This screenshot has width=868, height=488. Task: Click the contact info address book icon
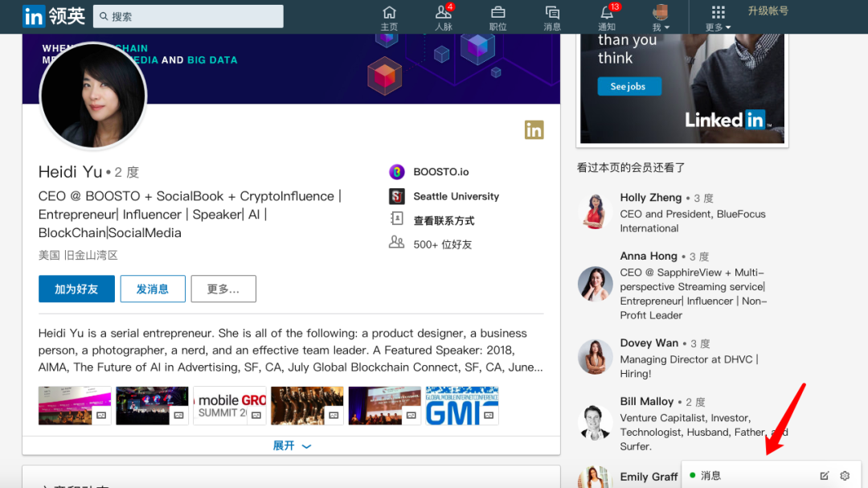[x=397, y=219]
